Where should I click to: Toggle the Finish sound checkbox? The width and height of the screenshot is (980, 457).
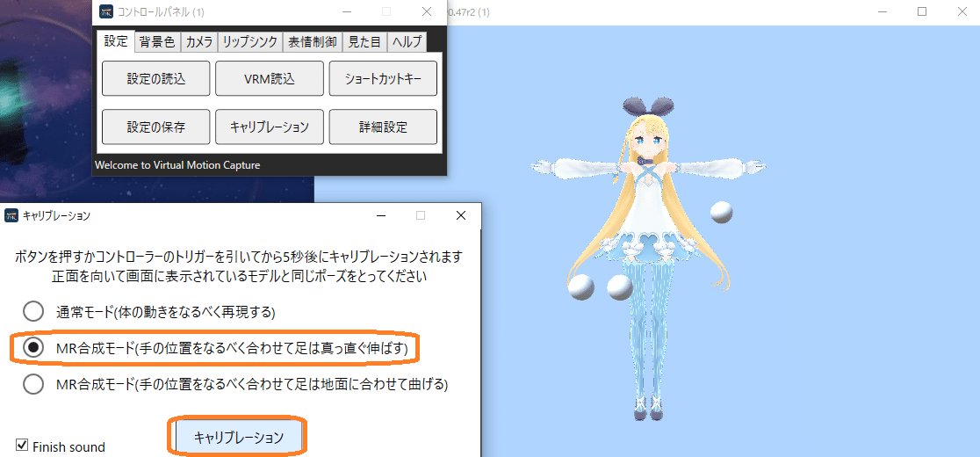point(23,445)
